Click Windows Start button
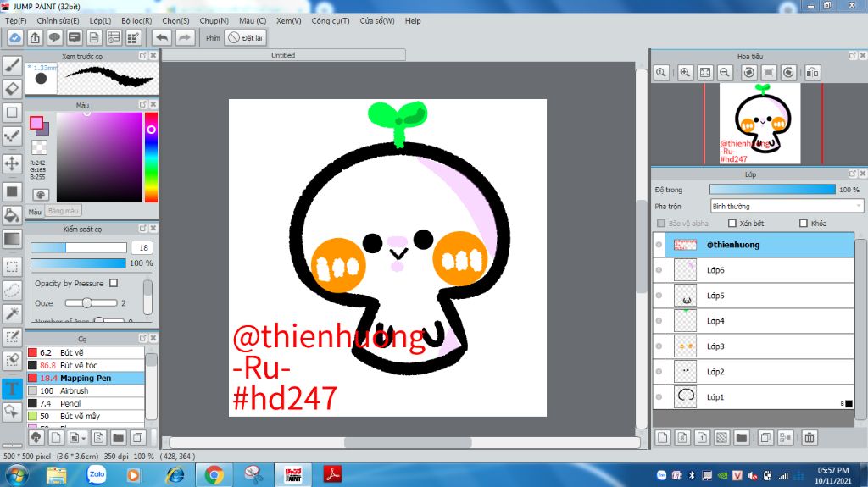 click(16, 475)
